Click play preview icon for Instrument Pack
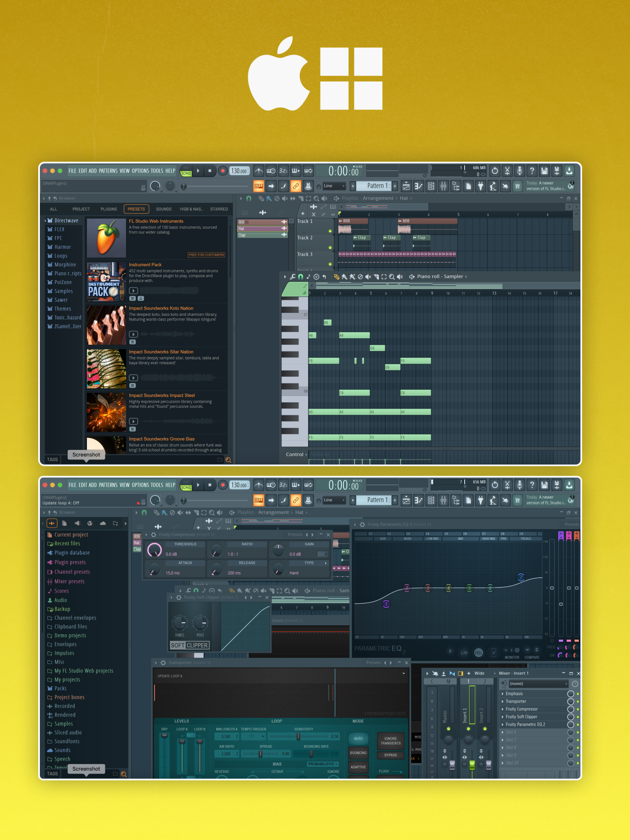 coord(133,291)
